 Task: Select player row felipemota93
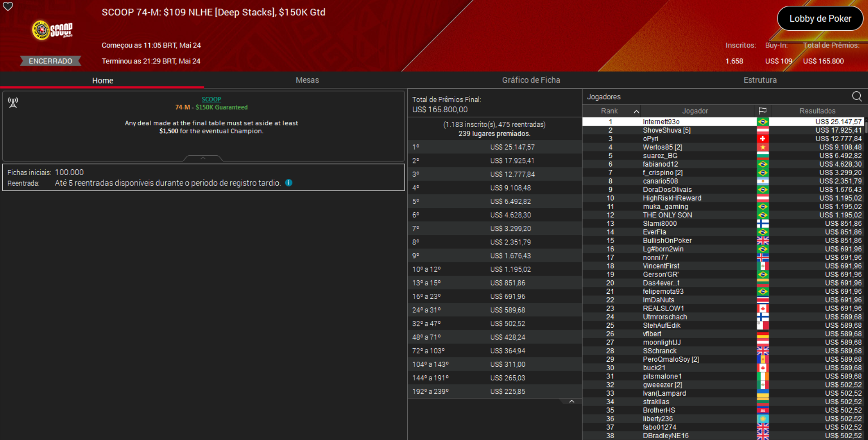723,292
